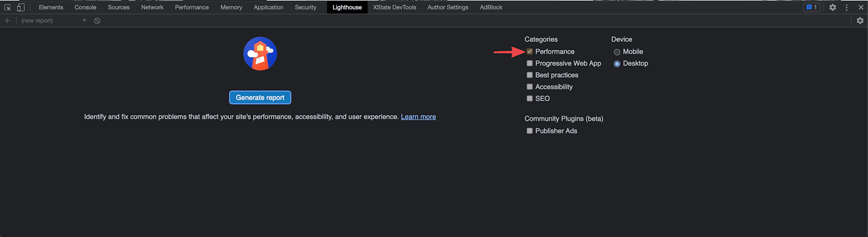868x237 pixels.
Task: Enable the SEO checkbox
Action: tap(529, 98)
